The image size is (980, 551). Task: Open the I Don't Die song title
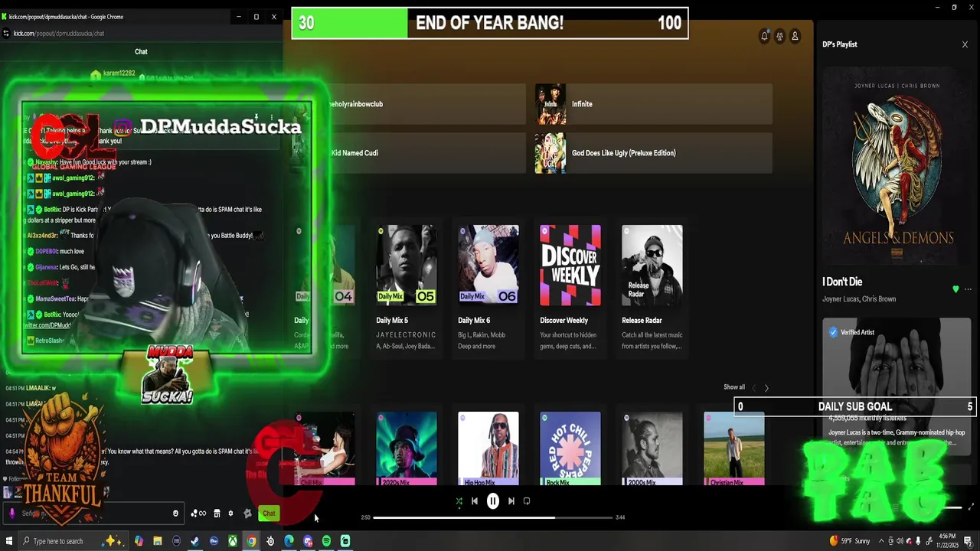[842, 282]
